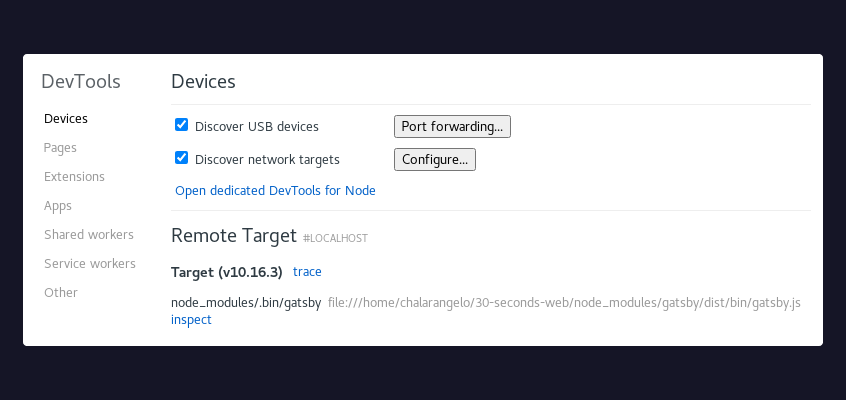Select Other in the sidebar
Image resolution: width=846 pixels, height=400 pixels.
61,292
